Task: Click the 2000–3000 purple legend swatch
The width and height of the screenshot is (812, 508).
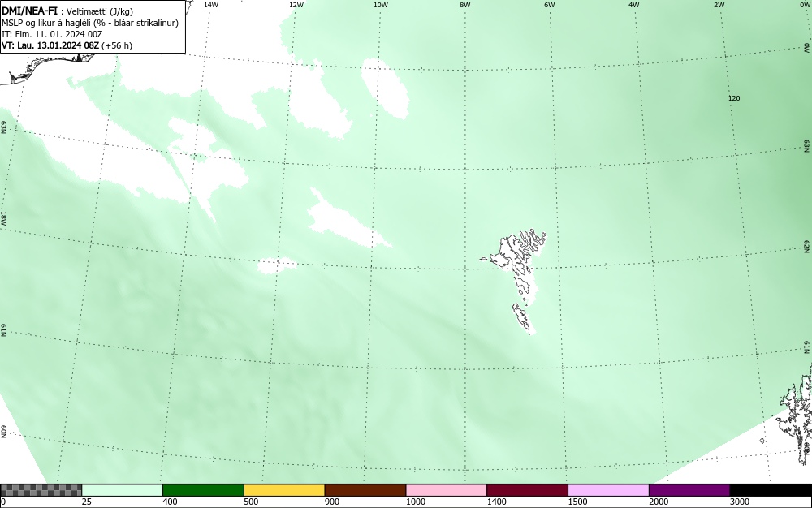Action: (x=689, y=490)
